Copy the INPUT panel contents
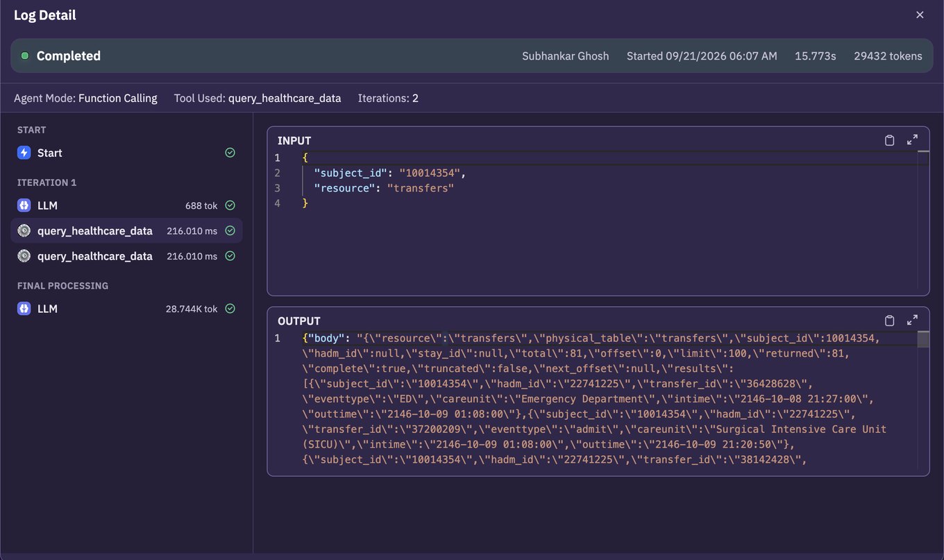Viewport: 944px width, 560px height. point(889,140)
